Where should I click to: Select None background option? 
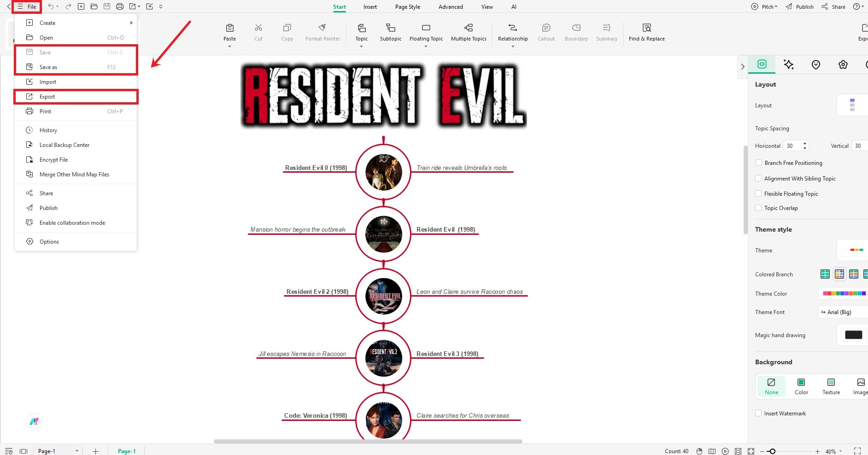tap(771, 386)
